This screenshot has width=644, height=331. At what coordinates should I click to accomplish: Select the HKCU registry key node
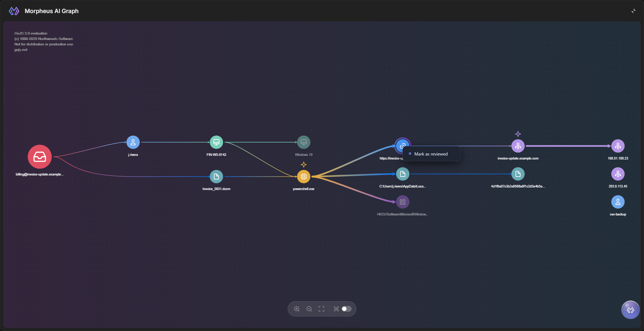(403, 202)
